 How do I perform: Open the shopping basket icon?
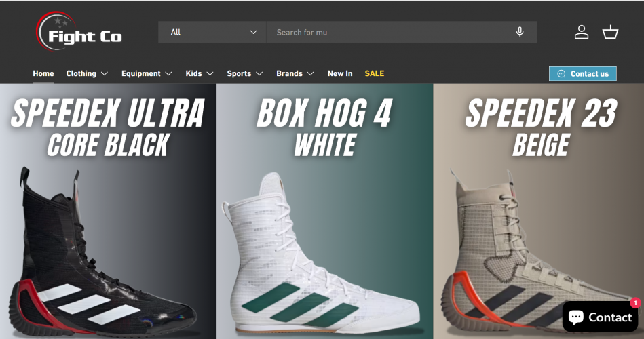[610, 32]
